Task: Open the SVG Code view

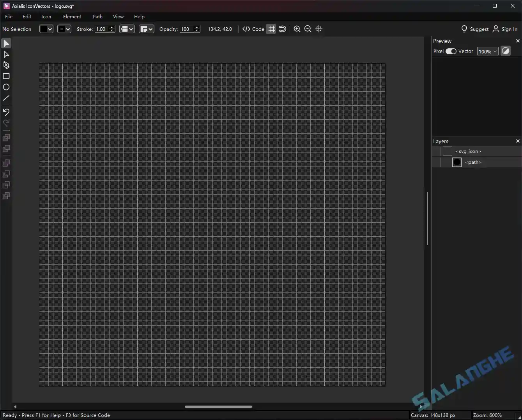Action: (x=253, y=29)
